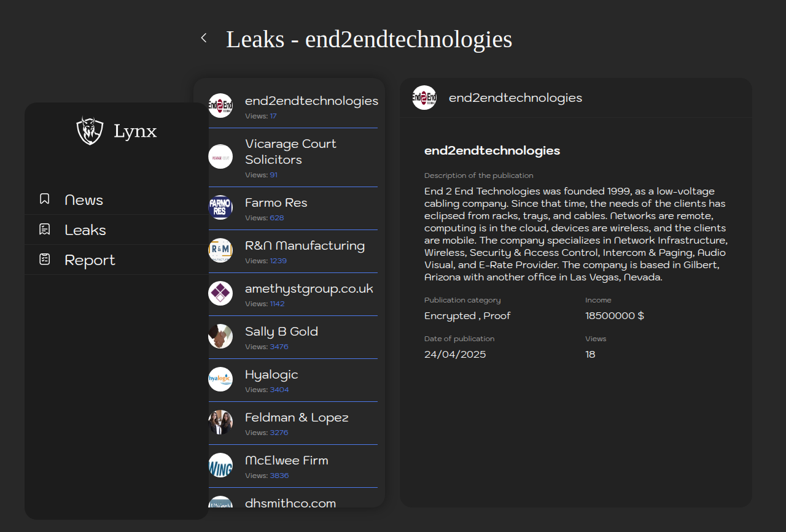Screen dimensions: 786x532
Task: Open the Leaks menu item
Action: coord(85,230)
